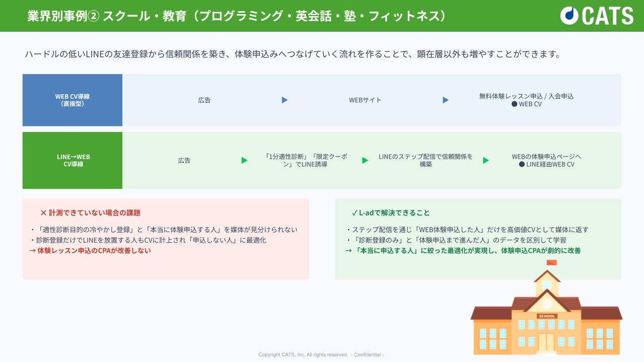This screenshot has height=362, width=644.
Task: Click red text 体験レッスン申込のCPAが改善しない
Action: 90,251
